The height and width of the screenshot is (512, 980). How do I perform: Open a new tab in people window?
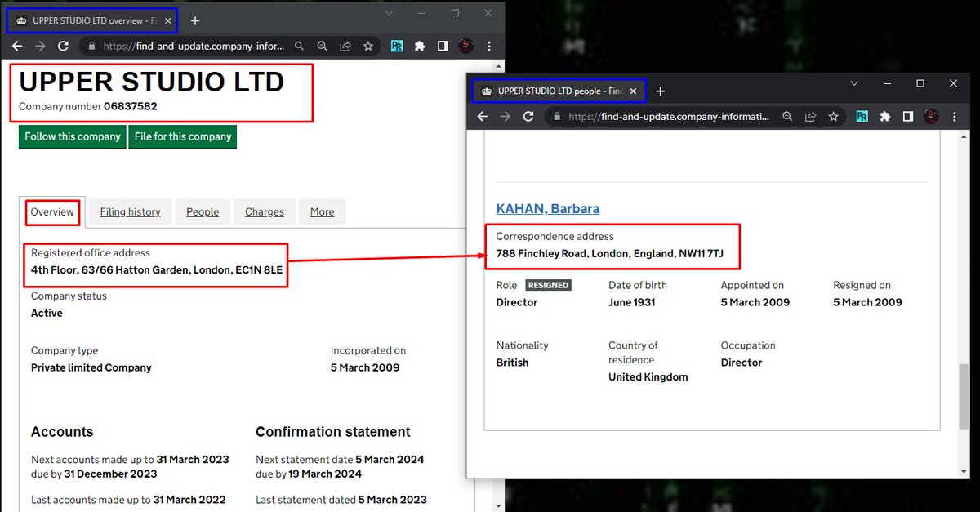[660, 91]
